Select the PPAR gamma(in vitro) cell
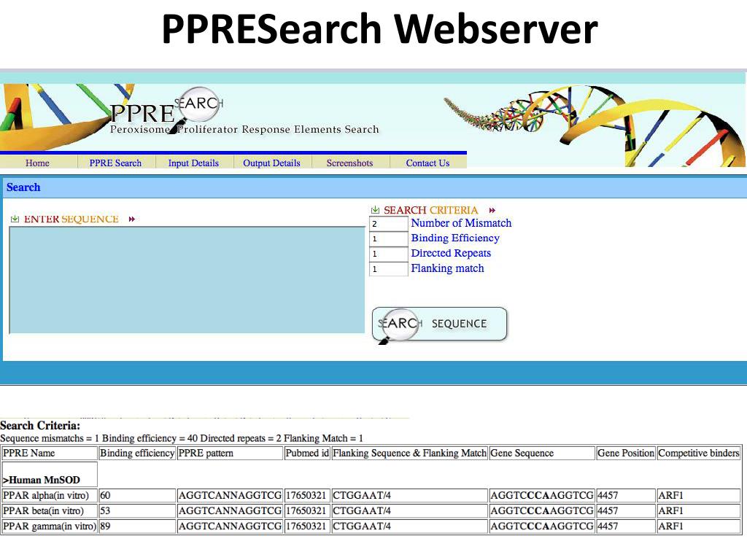 pos(50,526)
